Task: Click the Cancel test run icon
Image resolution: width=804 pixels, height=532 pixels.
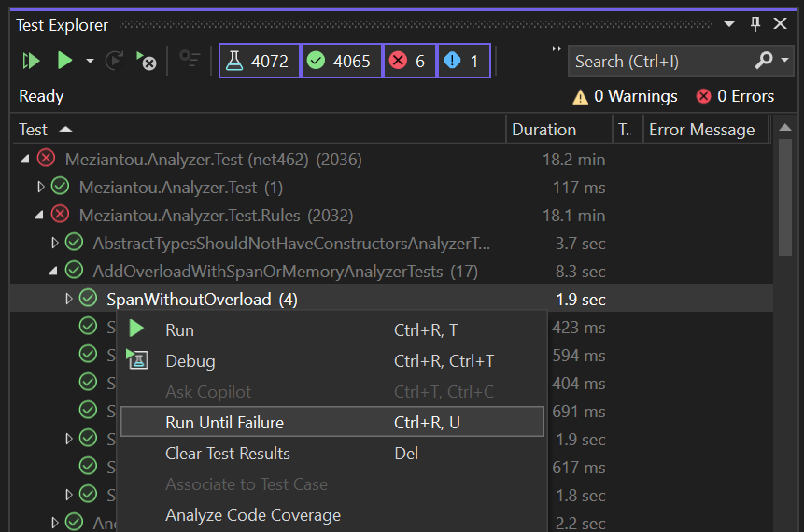Action: click(147, 62)
